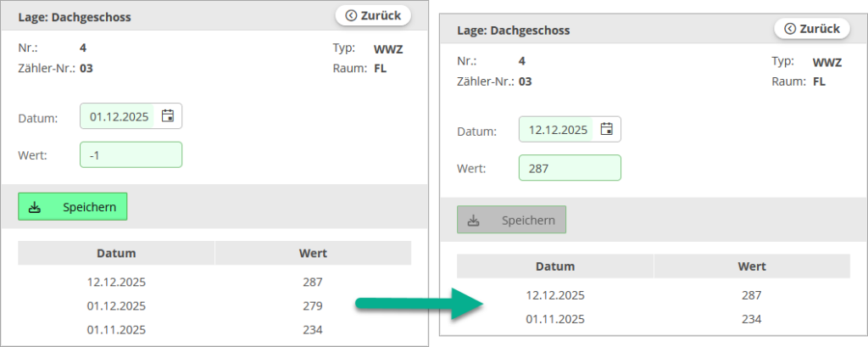Sort by Wert column header in right table
The height and width of the screenshot is (347, 868).
coord(751,266)
